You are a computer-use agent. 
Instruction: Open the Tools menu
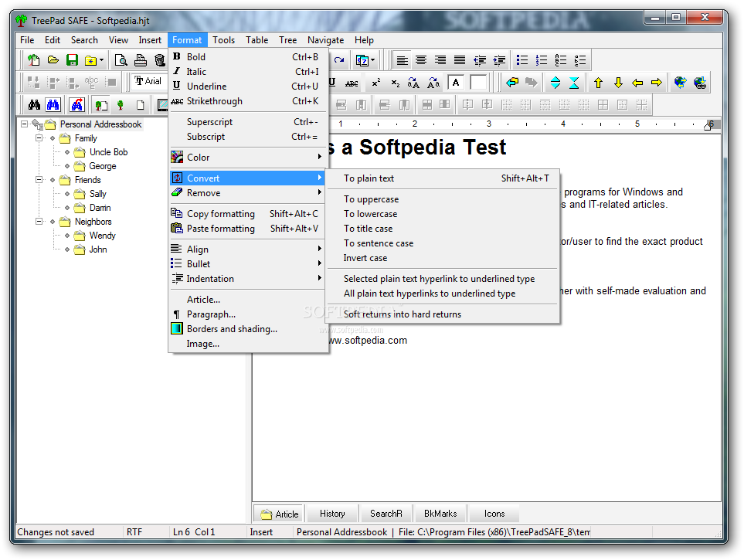tap(223, 40)
